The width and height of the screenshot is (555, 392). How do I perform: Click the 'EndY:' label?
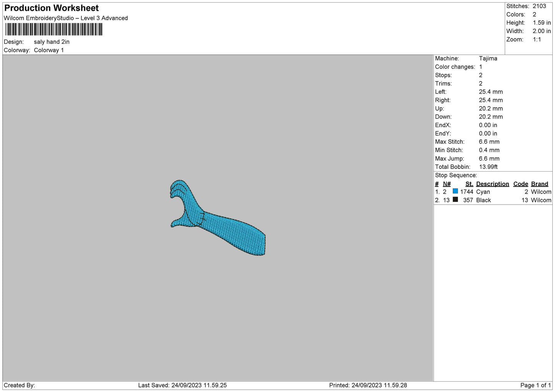point(443,134)
